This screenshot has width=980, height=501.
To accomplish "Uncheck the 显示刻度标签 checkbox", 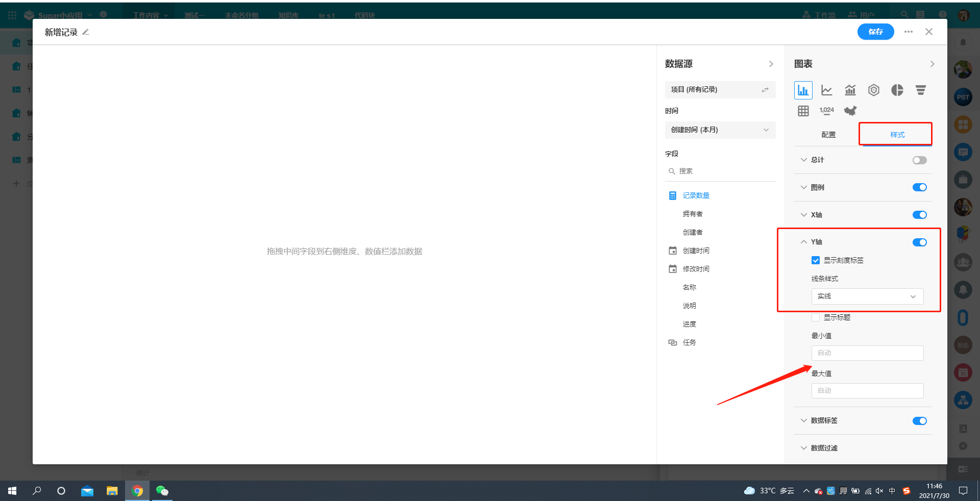I will pyautogui.click(x=816, y=260).
